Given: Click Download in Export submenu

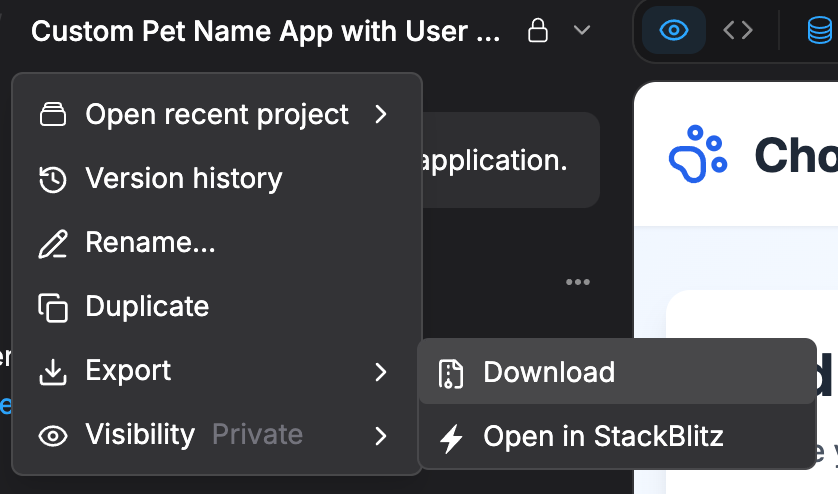Looking at the screenshot, I should (x=549, y=372).
